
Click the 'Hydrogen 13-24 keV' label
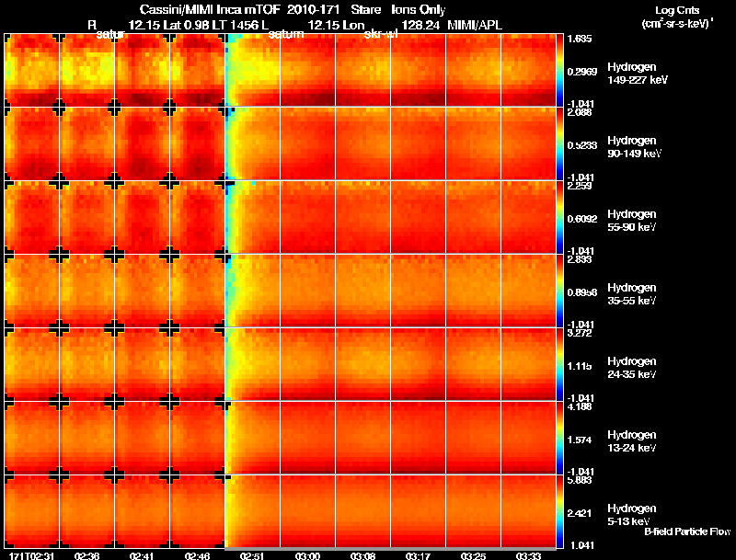632,441
